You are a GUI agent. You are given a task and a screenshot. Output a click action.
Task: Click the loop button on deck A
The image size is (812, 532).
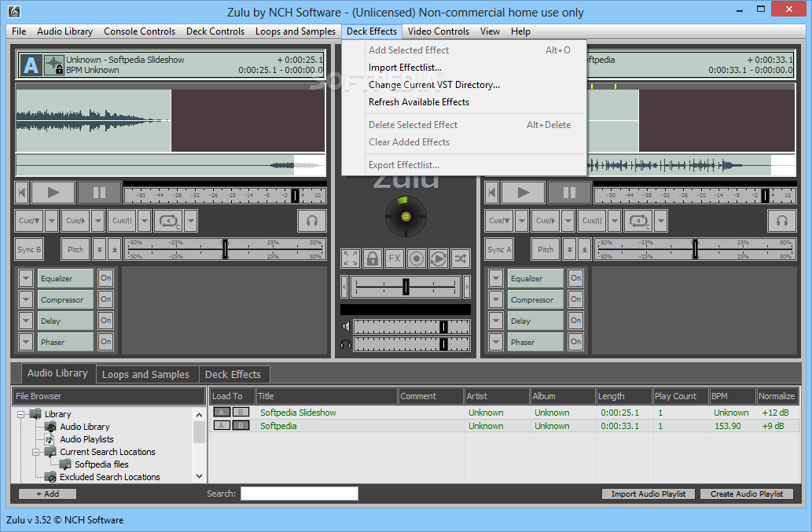point(168,221)
